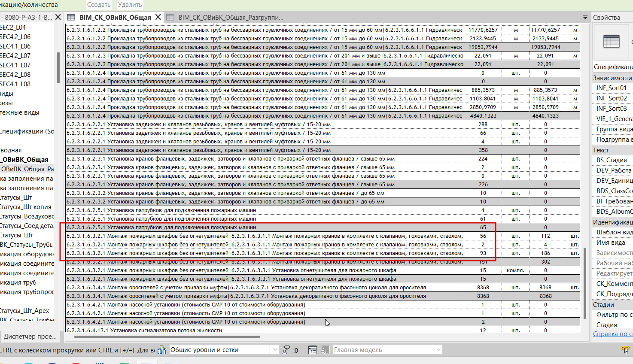The width and height of the screenshot is (633, 364).
Task: Collapse the Идентификаци... properties group
Action: [613, 222]
